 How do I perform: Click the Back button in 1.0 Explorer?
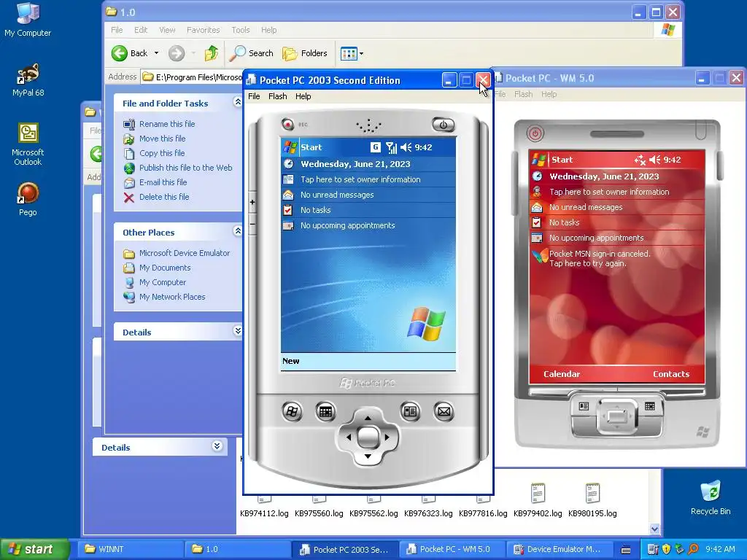click(x=130, y=53)
